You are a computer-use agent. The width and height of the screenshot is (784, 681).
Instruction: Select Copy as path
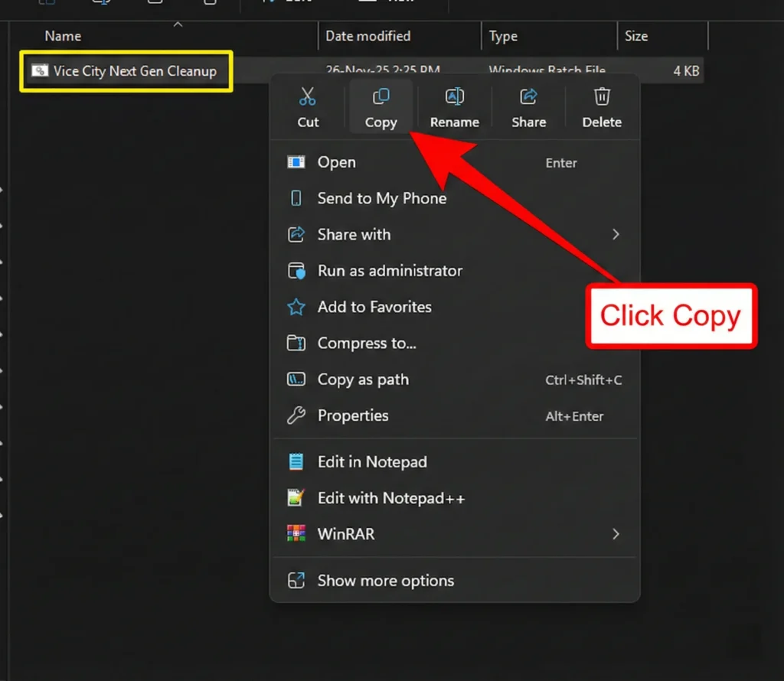(x=363, y=380)
